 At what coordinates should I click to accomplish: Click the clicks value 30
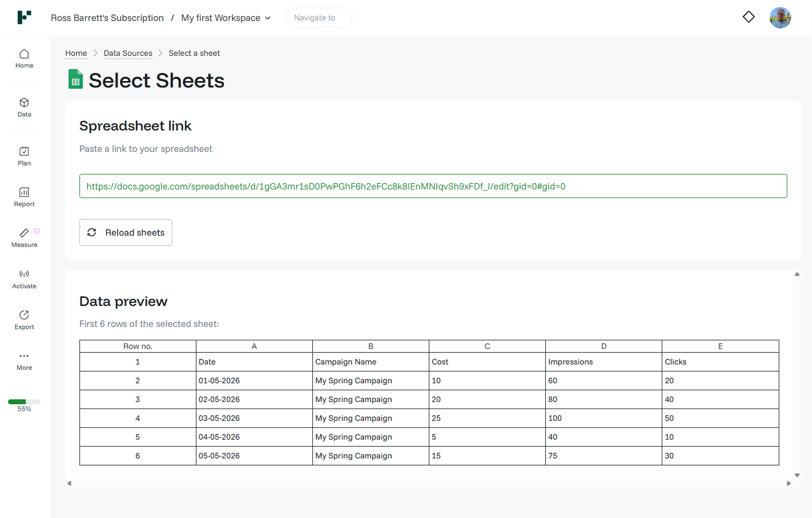click(720, 456)
